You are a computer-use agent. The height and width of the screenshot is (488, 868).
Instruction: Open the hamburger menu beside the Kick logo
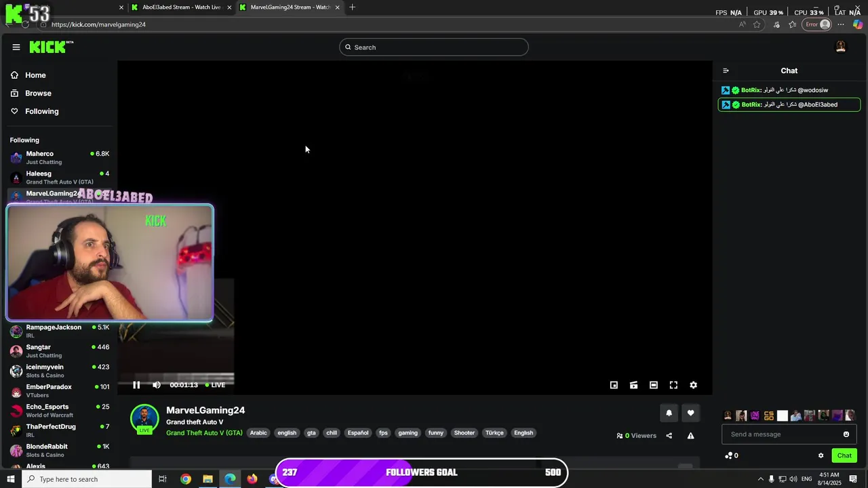tap(16, 47)
